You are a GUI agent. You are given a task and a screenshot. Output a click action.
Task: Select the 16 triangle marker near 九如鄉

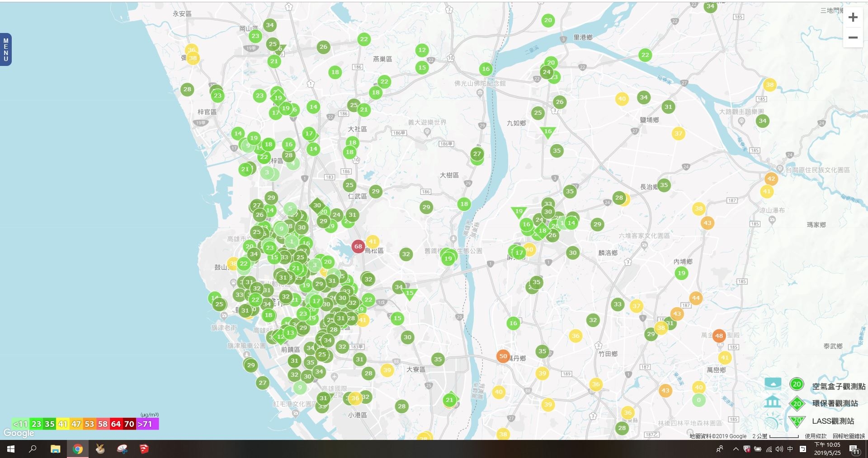point(547,132)
